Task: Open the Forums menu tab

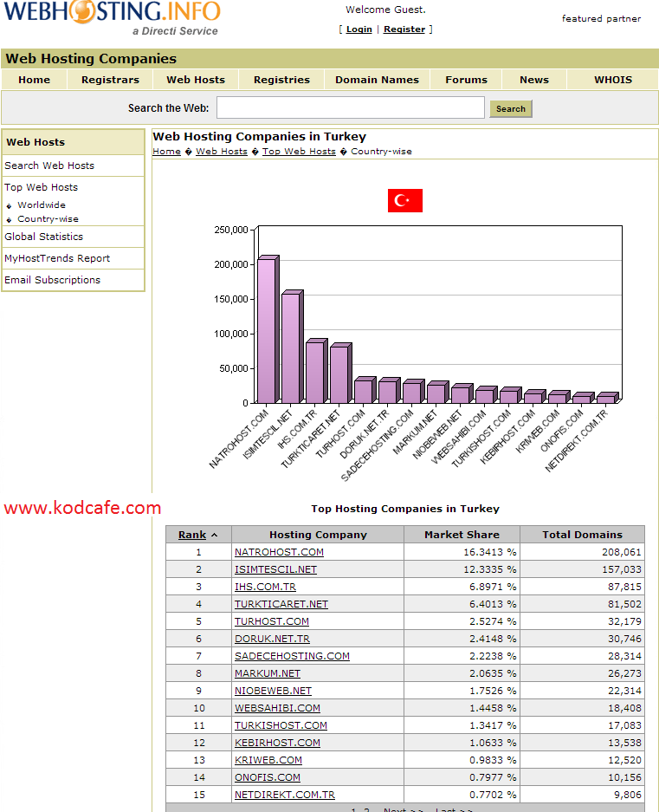Action: pos(467,80)
